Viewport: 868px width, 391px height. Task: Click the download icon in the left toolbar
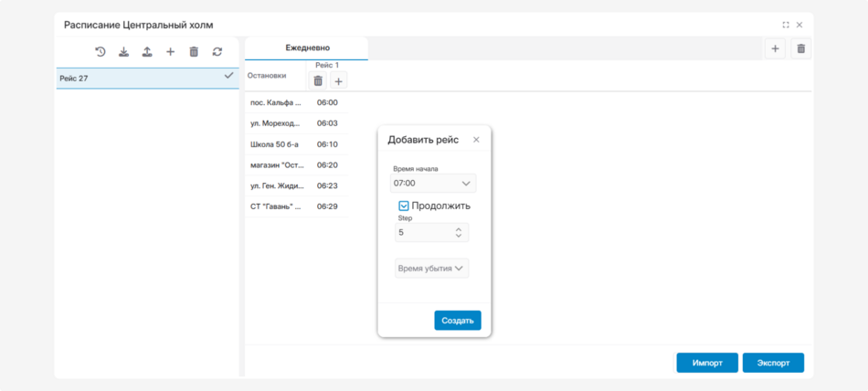pos(123,52)
